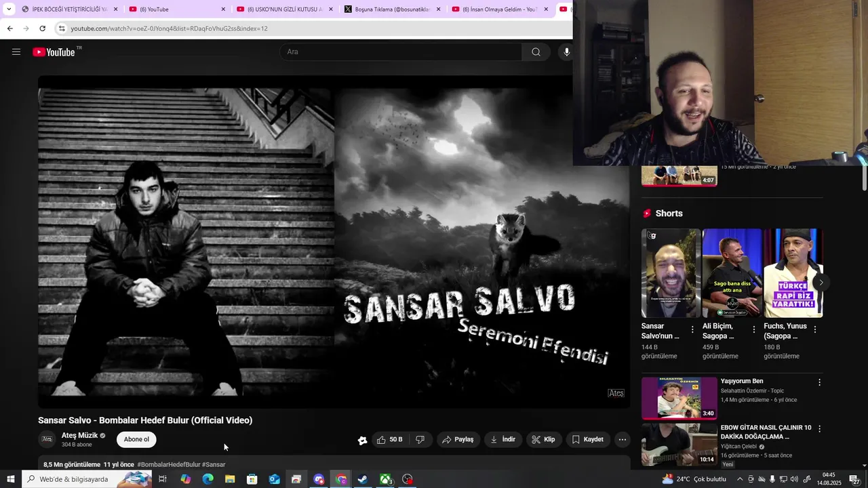Viewport: 868px width, 488px height.
Task: Click the Sansar Salvo video player
Action: 334,242
